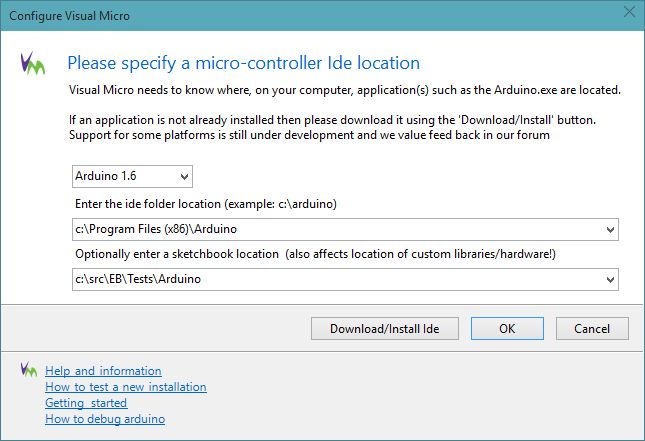
Task: Open the Help and information link
Action: (103, 371)
